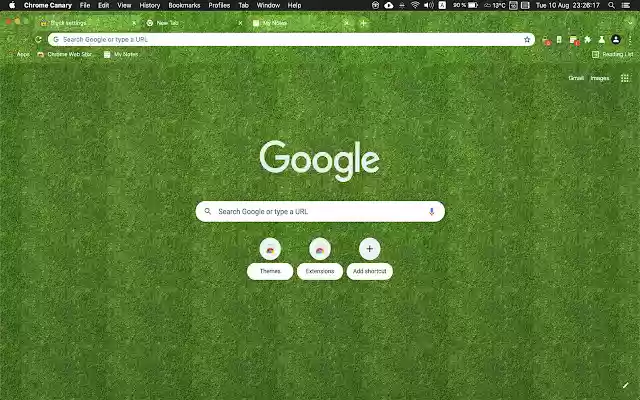Open the Extensions shortcut tile

(320, 259)
